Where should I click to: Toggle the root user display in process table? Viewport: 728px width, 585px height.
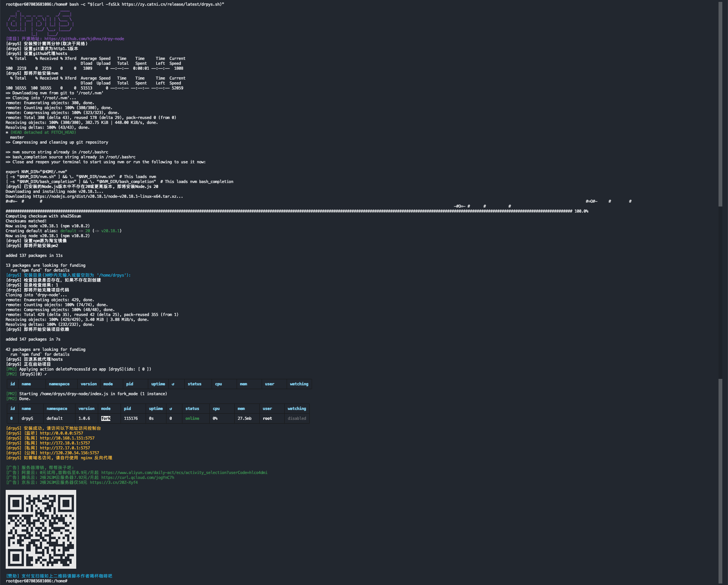click(267, 418)
